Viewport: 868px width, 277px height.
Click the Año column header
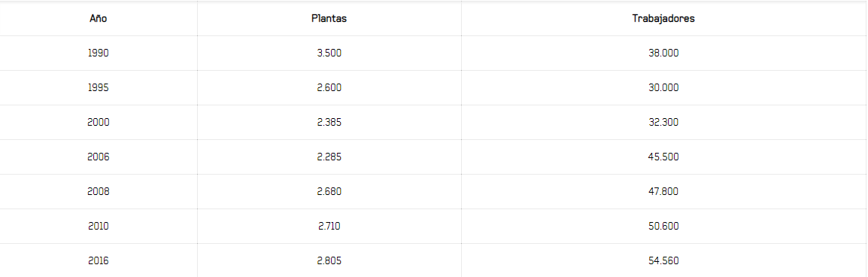(98, 18)
